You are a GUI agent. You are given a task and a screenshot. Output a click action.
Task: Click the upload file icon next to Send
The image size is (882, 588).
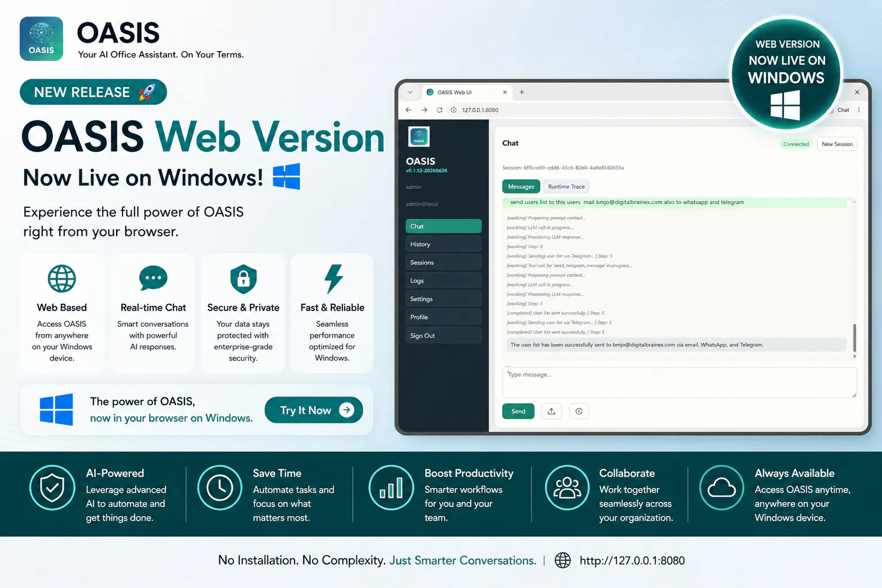click(551, 411)
